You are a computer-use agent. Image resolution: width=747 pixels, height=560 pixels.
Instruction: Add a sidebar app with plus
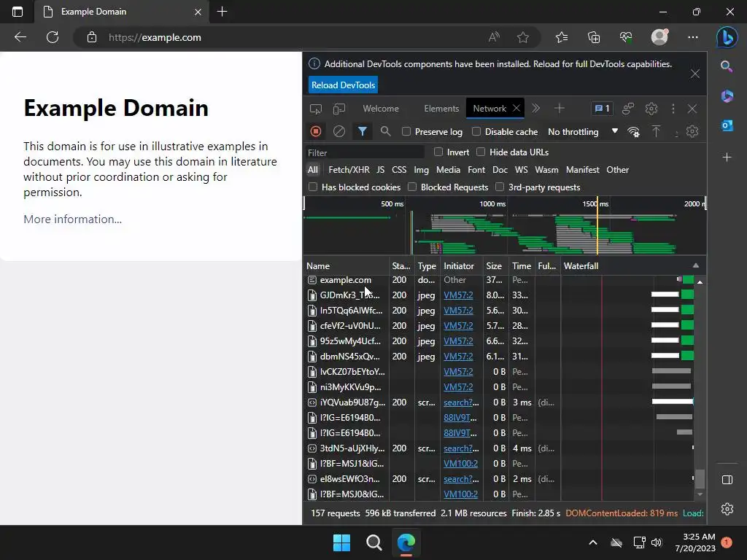(x=727, y=157)
